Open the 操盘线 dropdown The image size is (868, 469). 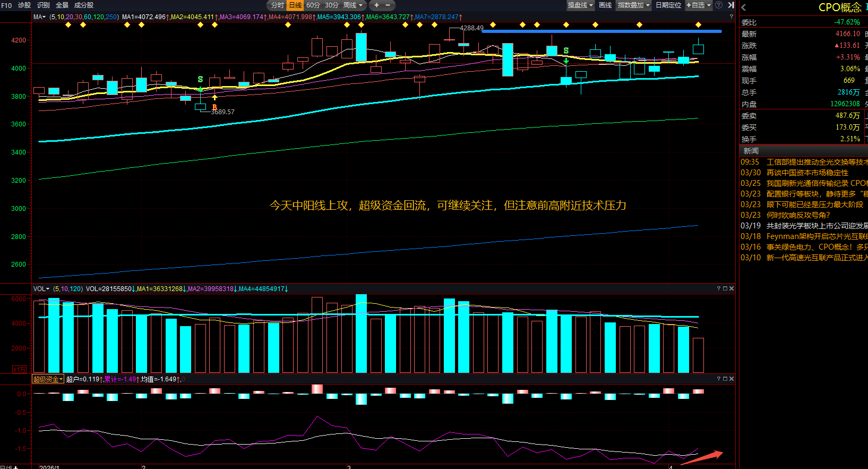[x=580, y=5]
